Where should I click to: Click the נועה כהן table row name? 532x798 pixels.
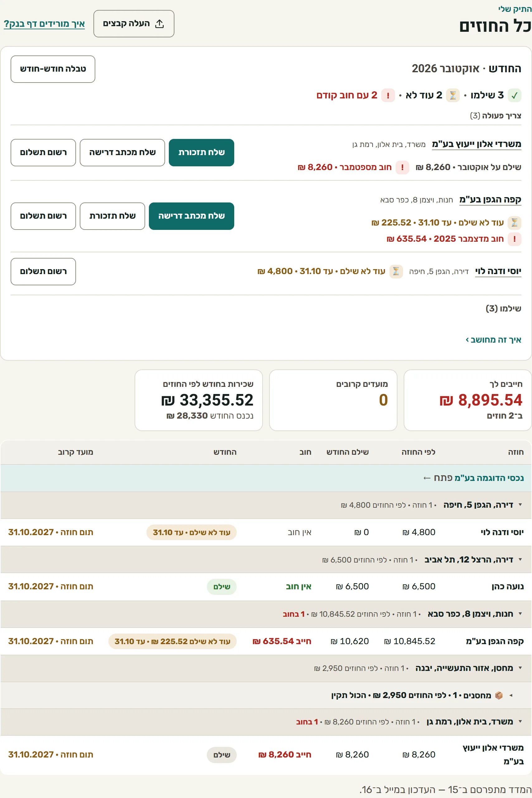508,587
